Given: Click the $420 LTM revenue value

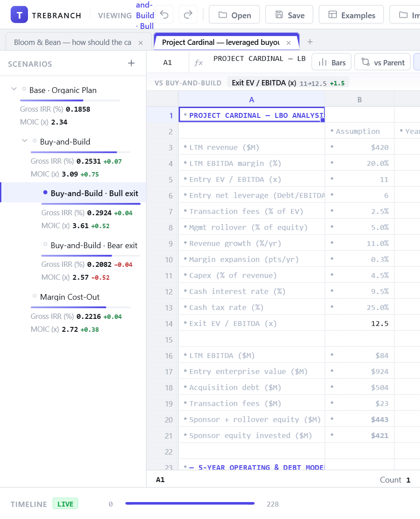Looking at the screenshot, I should 360,147.
